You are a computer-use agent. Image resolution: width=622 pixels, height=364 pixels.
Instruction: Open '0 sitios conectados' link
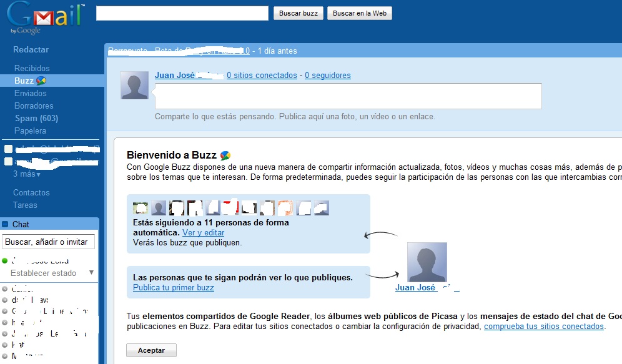click(x=262, y=76)
